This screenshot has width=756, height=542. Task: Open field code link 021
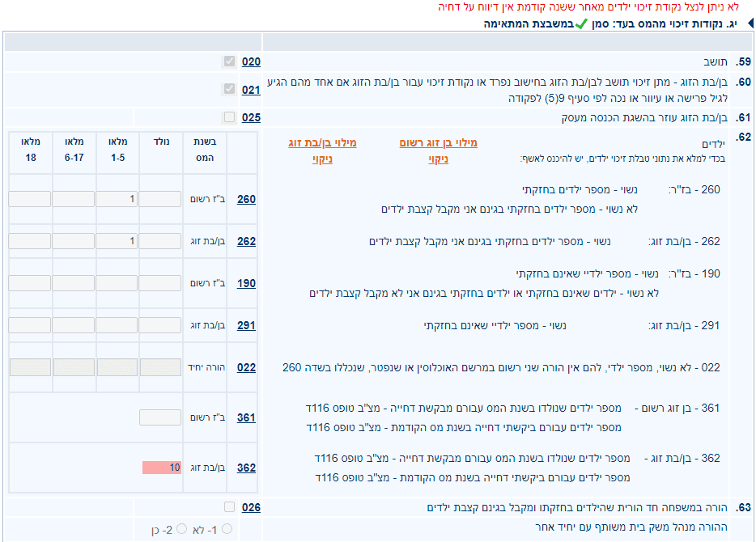(251, 90)
